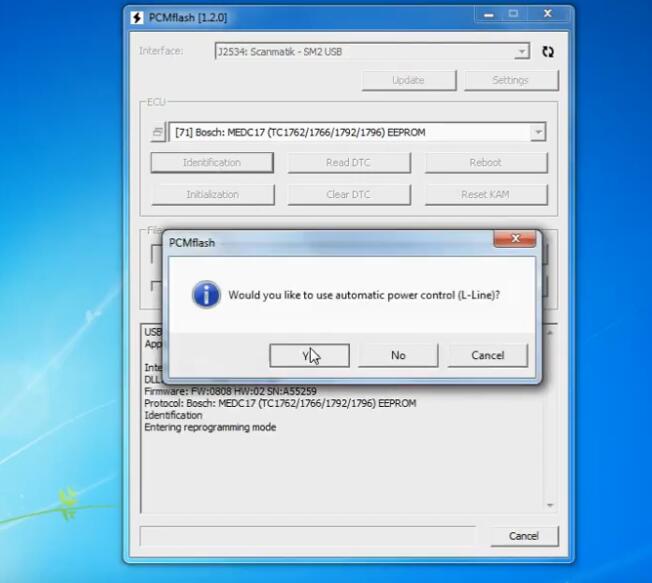
Task: Click 'Entering reprogramming mode' log line
Action: tap(210, 427)
